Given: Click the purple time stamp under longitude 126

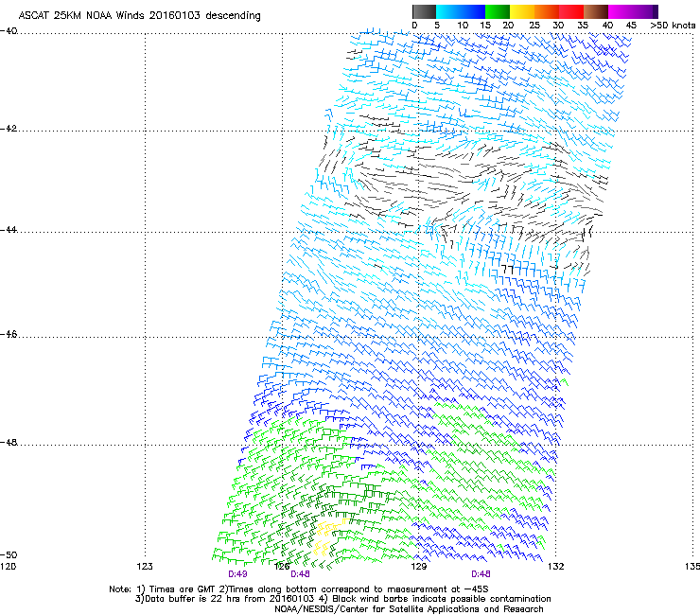Looking at the screenshot, I should click(x=300, y=574).
